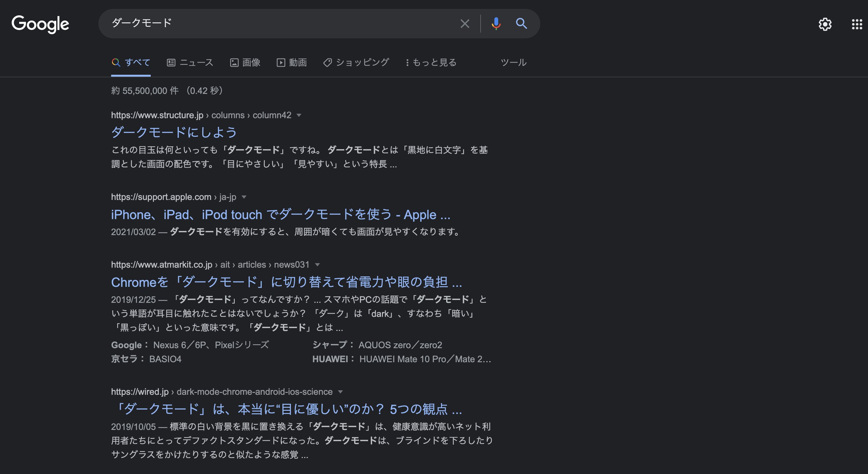This screenshot has height=474, width=868.
Task: Open the Google apps grid icon
Action: click(x=857, y=24)
